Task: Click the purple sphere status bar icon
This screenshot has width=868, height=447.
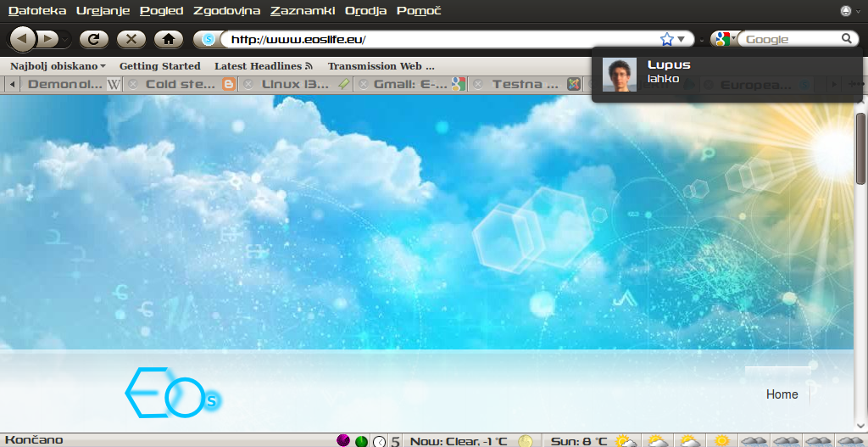Action: pos(343,440)
